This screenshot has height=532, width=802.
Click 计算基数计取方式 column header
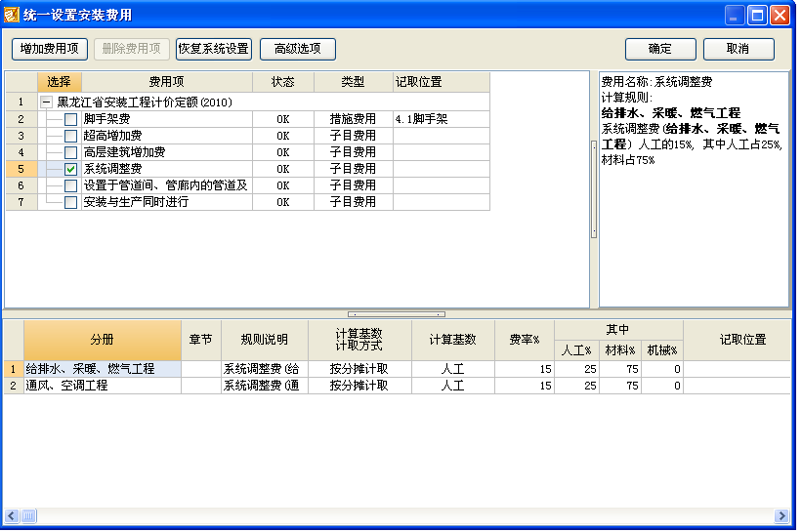tap(359, 340)
